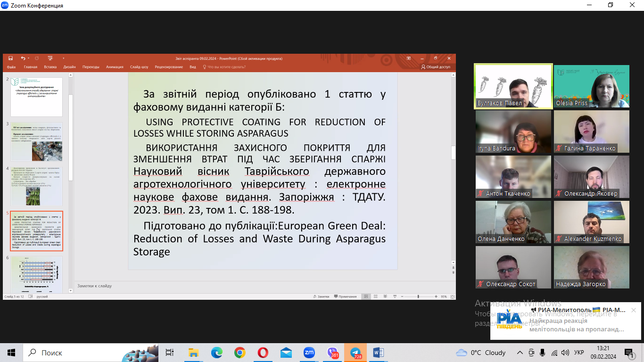The width and height of the screenshot is (644, 362).
Task: Click the 'Слайд 5 из 12' status indicator
Action: click(x=14, y=296)
